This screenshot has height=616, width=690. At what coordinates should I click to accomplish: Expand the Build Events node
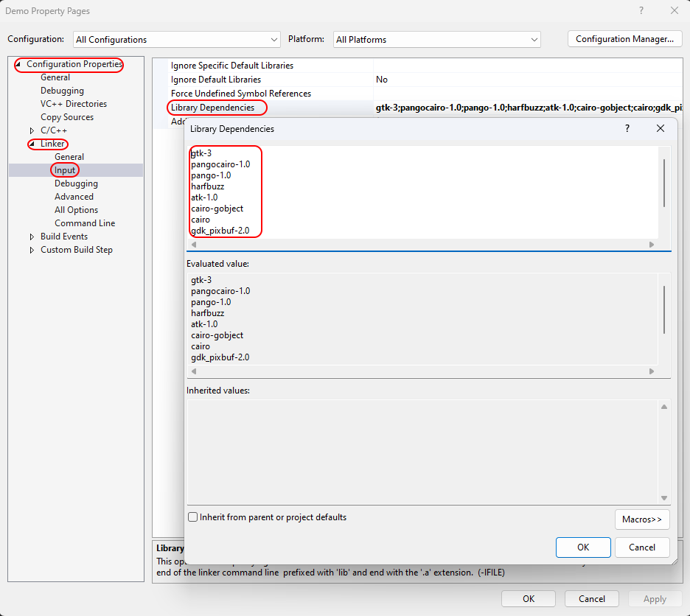click(x=32, y=237)
